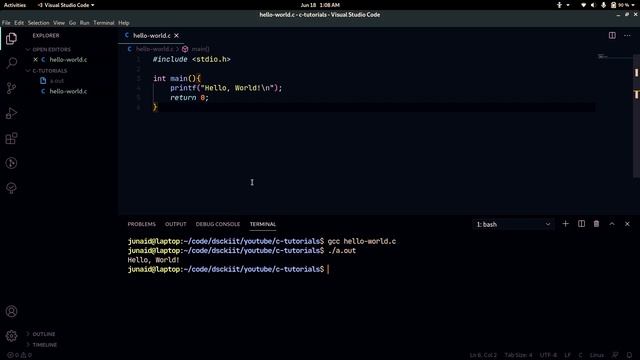The height and width of the screenshot is (360, 640).
Task: Click Linux configuration in status bar
Action: tap(597, 355)
